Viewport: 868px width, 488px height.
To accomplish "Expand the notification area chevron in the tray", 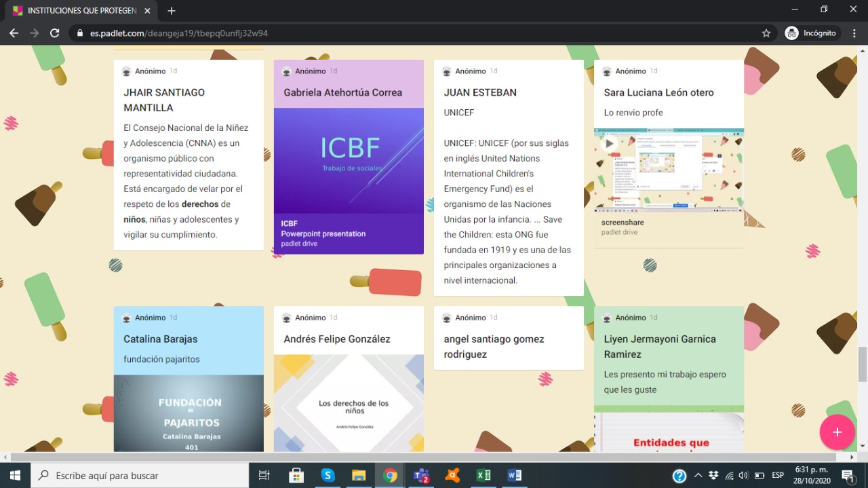I will [698, 475].
